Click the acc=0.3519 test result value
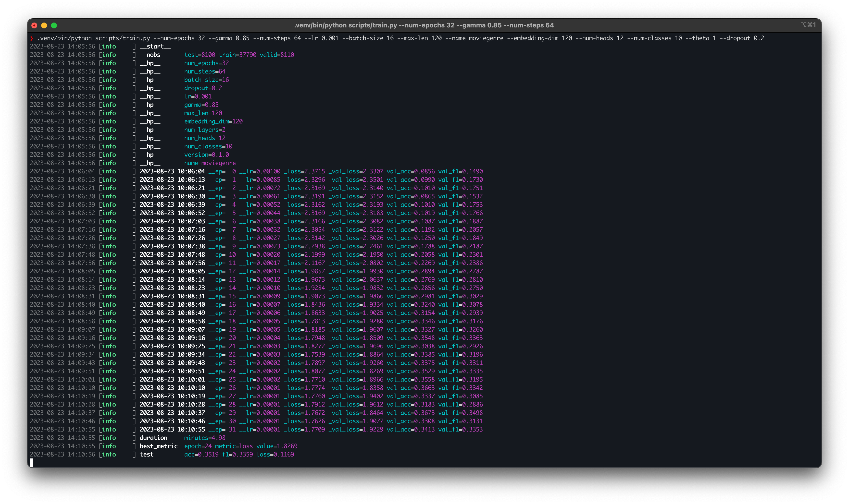 [201, 455]
